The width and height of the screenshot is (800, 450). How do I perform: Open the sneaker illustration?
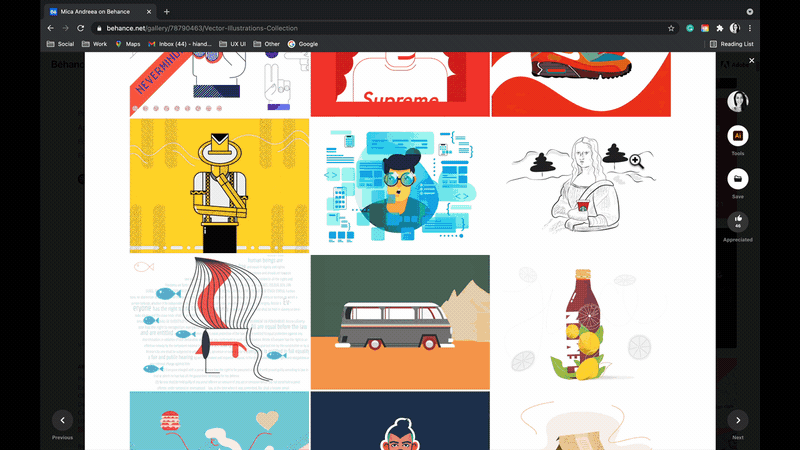[581, 84]
